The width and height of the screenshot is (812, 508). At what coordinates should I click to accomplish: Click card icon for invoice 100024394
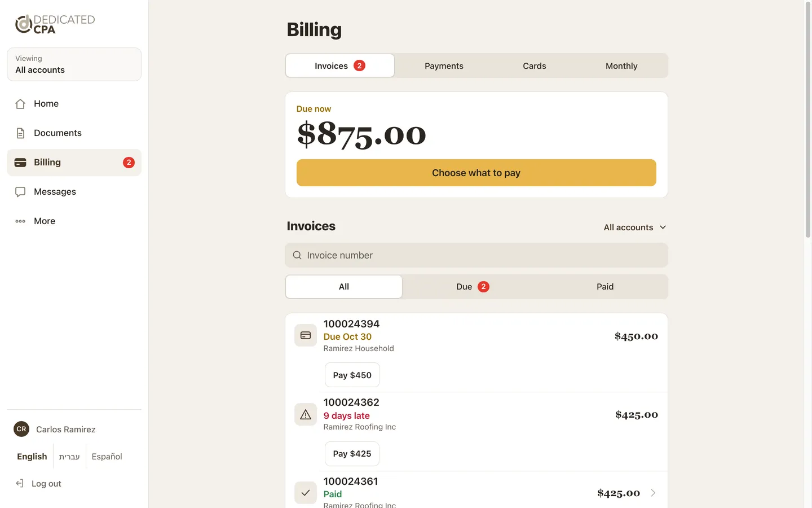(x=306, y=335)
